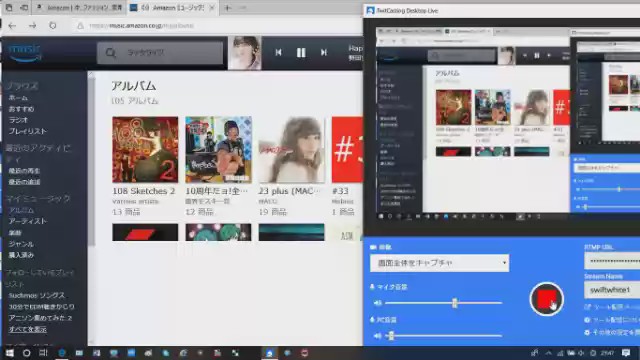This screenshot has height=360, width=640.
Task: Open the Artists section in My Music
Action: pos(28,221)
